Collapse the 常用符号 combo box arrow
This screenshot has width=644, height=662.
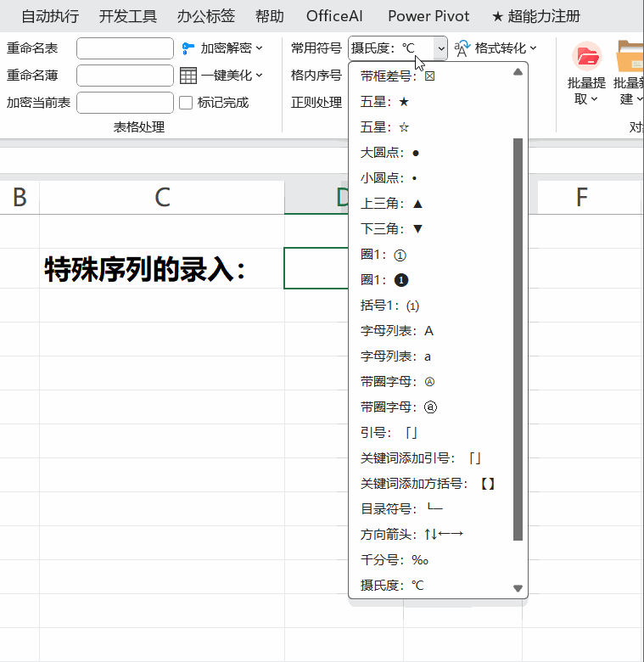click(441, 48)
